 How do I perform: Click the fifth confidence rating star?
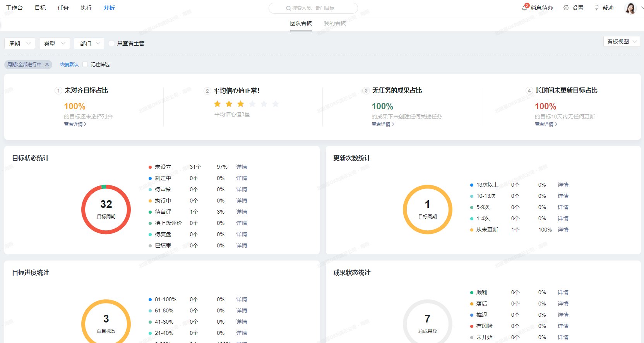click(264, 104)
